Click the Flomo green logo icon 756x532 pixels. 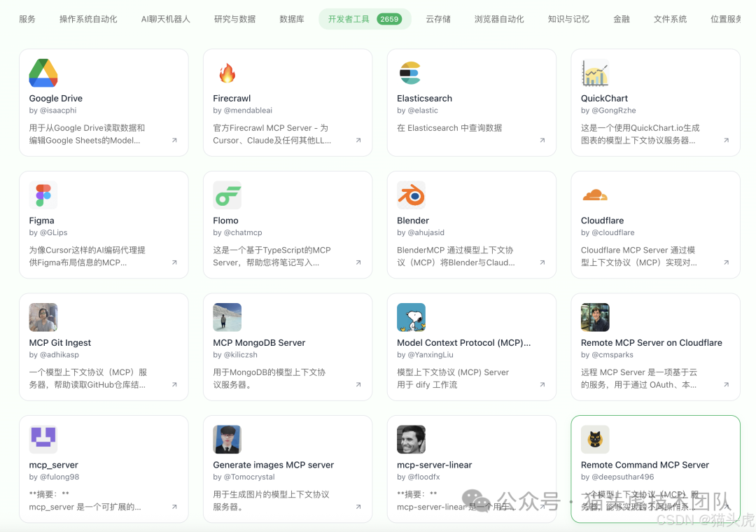pyautogui.click(x=227, y=195)
